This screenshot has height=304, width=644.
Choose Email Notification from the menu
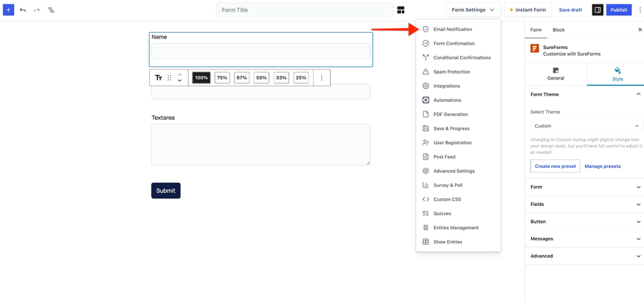pyautogui.click(x=458, y=29)
